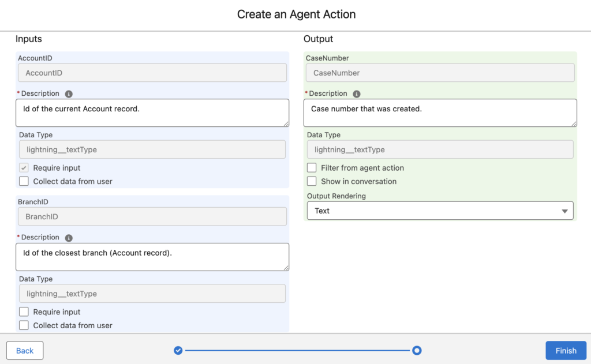Enable Collect data from user for BranchID
This screenshot has height=364, width=591.
(24, 325)
